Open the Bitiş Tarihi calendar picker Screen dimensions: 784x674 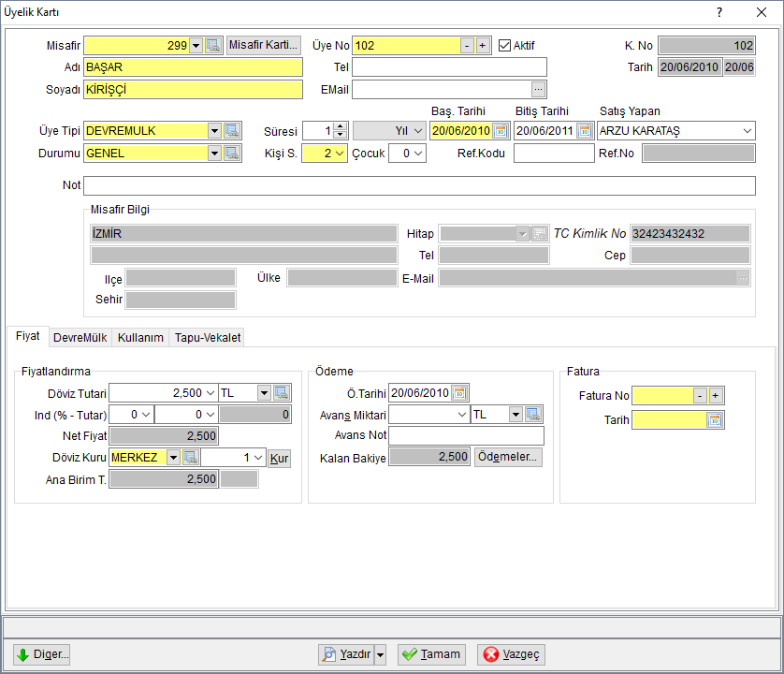click(585, 131)
